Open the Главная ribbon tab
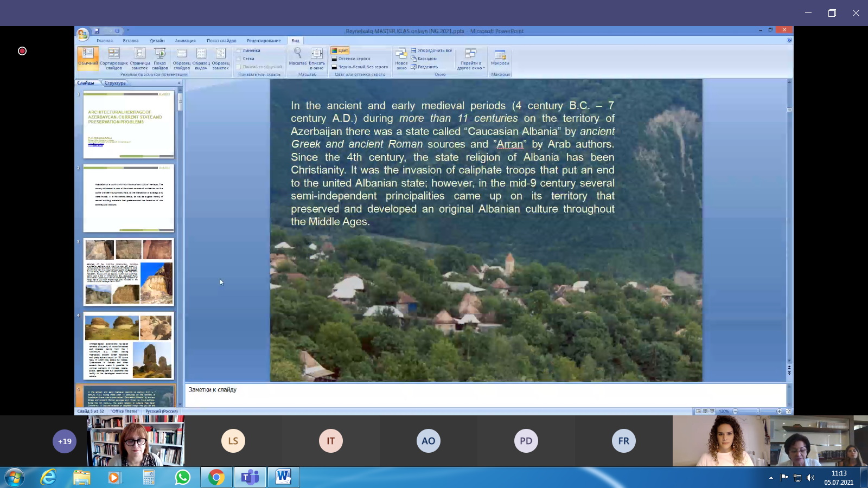The height and width of the screenshot is (488, 868). [105, 41]
